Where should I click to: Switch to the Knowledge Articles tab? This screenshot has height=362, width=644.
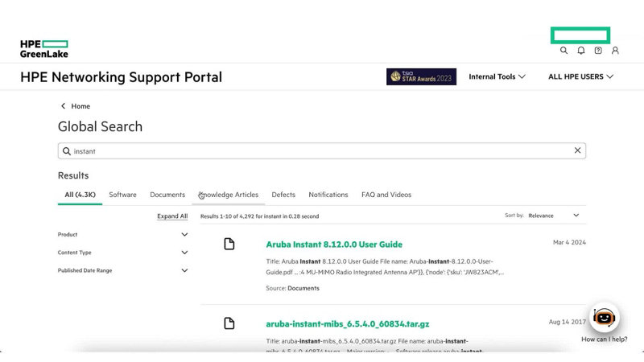229,195
